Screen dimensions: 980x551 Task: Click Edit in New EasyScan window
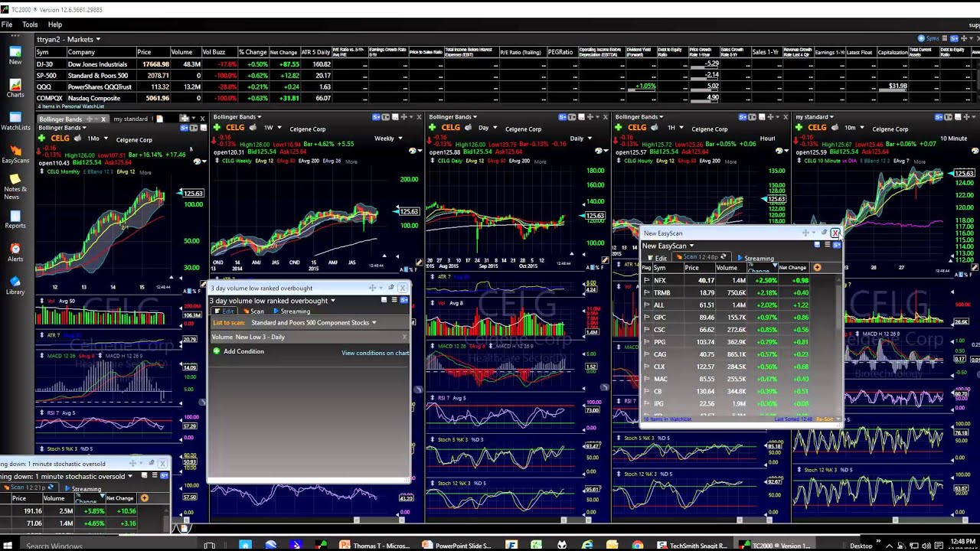pos(658,258)
